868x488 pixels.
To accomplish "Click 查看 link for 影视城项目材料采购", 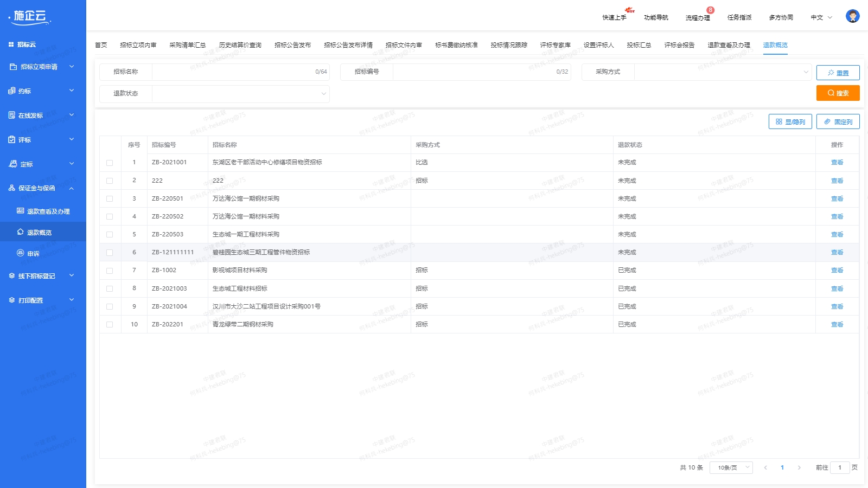I will tap(837, 271).
